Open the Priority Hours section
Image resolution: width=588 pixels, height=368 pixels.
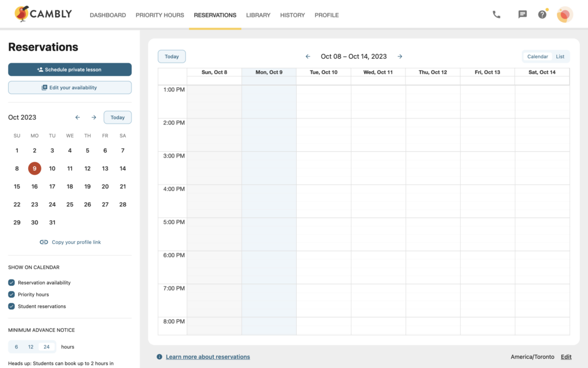click(160, 16)
